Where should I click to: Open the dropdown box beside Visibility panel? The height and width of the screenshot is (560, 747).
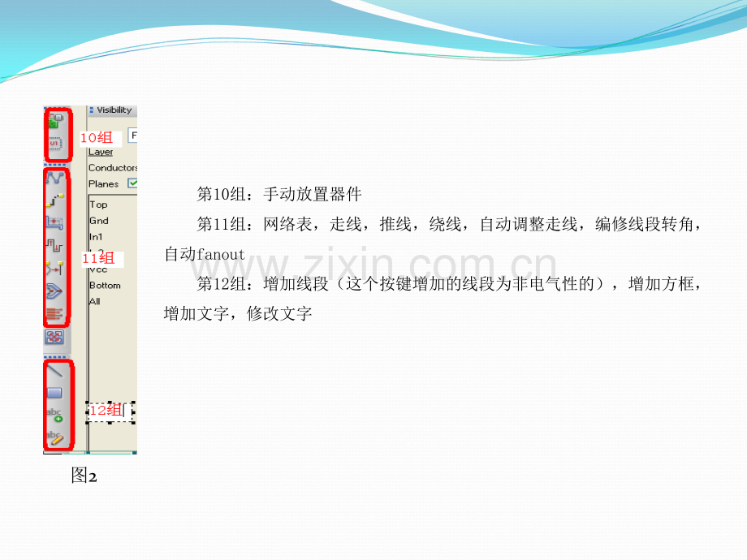coord(133,136)
